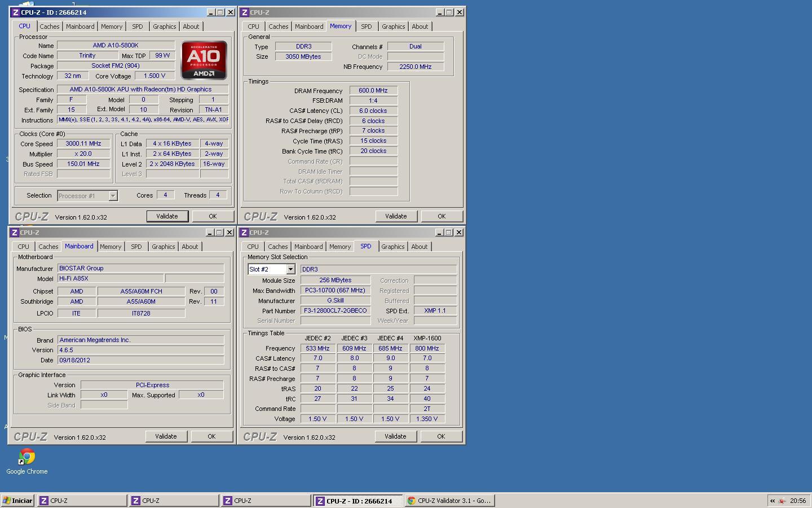Expand hidden system tray icons chevron
Viewport: 812px width, 508px height.
773,501
